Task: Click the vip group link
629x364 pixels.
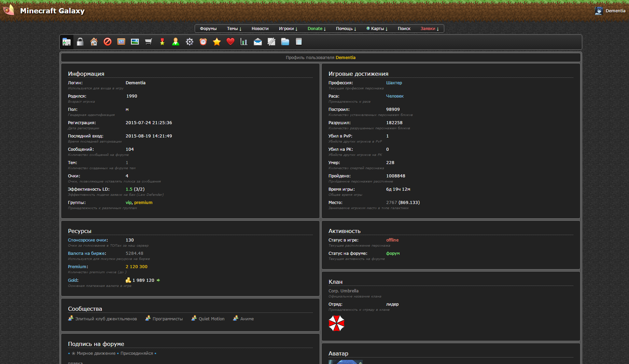Action: 128,203
